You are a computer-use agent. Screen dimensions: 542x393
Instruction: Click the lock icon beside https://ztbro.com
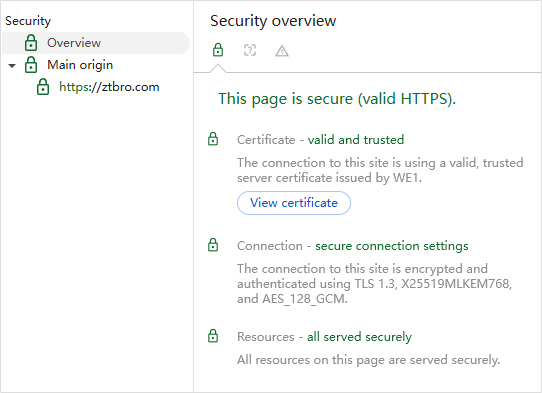click(x=43, y=87)
